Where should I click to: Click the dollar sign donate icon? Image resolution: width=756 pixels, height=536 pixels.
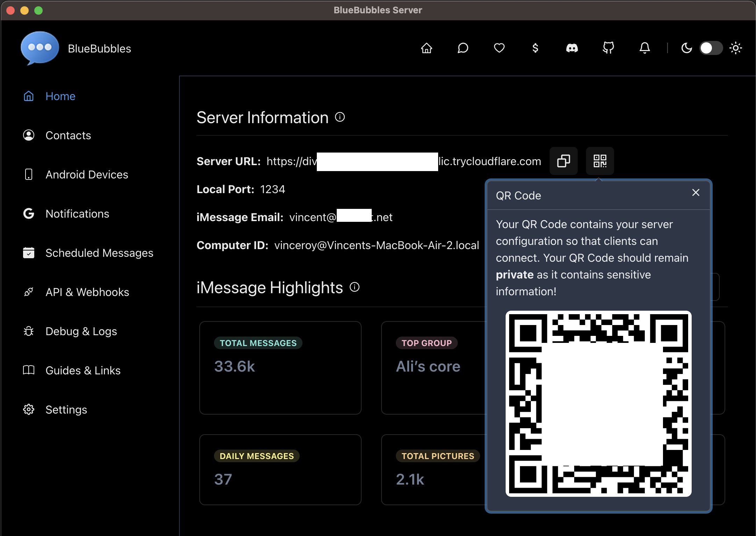pyautogui.click(x=535, y=48)
